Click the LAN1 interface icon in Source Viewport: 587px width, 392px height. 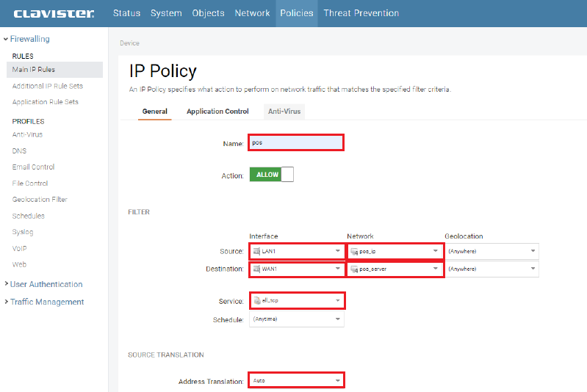click(x=256, y=251)
